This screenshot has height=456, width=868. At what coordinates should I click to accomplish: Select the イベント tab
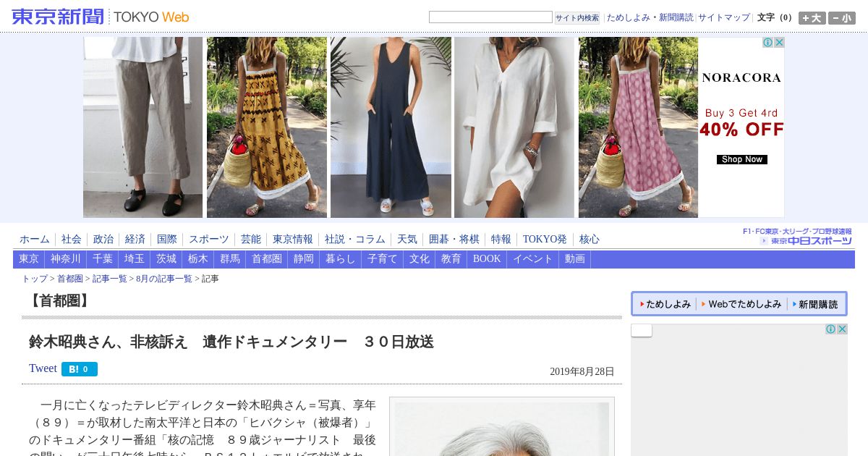(533, 259)
